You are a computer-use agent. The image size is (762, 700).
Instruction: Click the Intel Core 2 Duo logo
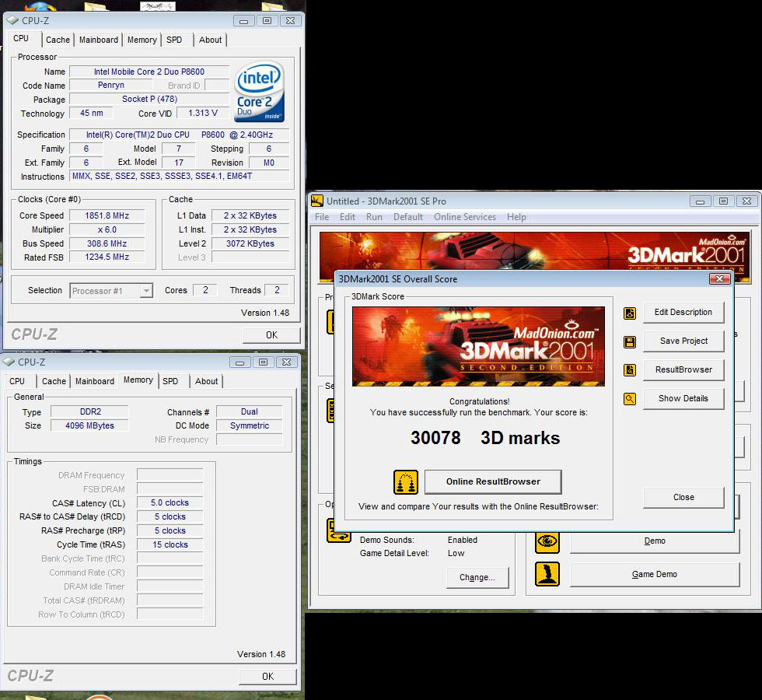click(x=259, y=92)
